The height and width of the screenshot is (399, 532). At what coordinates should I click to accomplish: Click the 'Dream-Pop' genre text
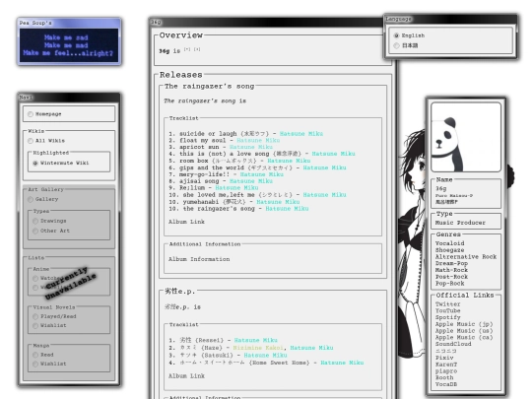(451, 264)
